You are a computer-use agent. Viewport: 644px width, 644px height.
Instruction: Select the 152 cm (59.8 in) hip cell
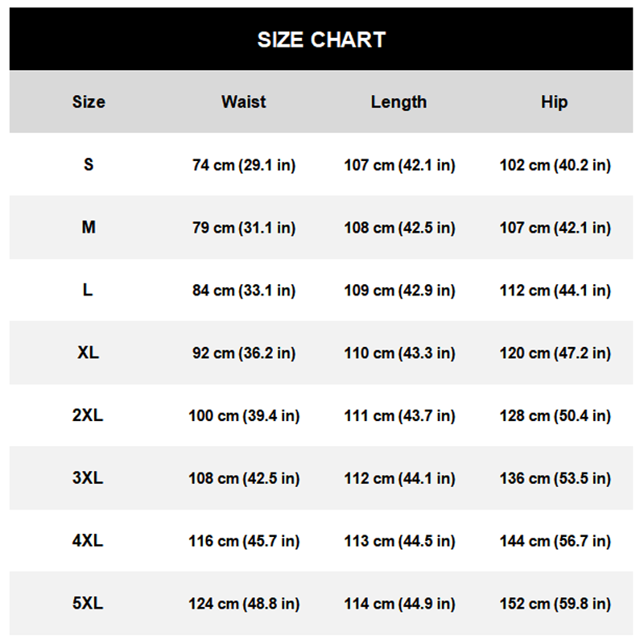[555, 604]
